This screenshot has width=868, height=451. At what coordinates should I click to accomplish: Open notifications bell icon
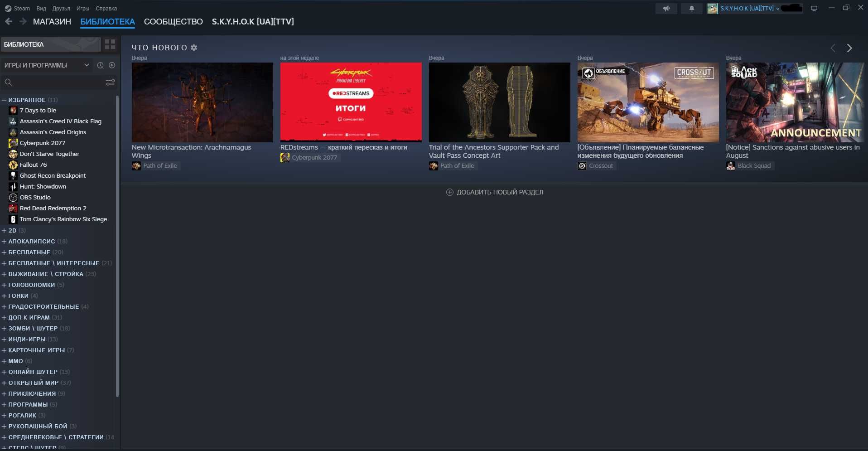[x=691, y=8]
